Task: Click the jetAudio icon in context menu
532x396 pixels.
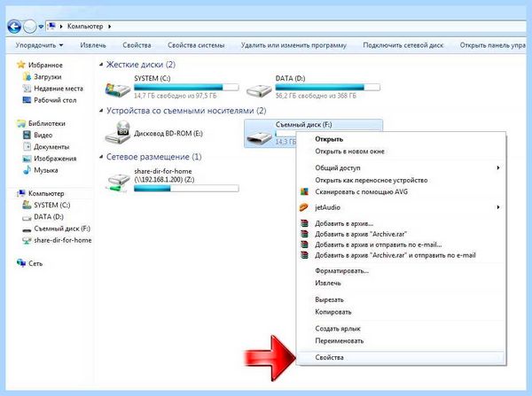Action: tap(303, 207)
